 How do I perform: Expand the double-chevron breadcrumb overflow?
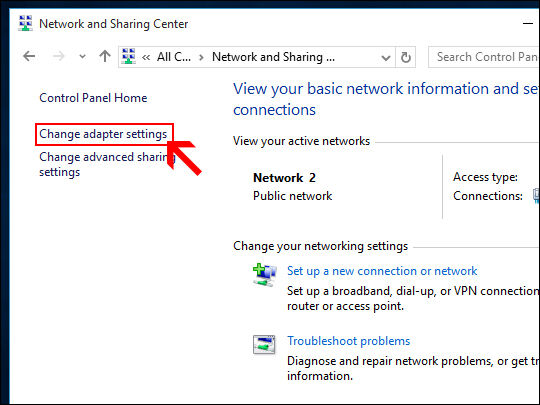point(146,57)
